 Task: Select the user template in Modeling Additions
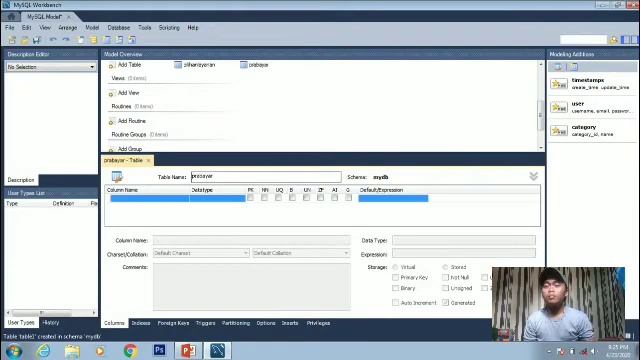click(592, 107)
